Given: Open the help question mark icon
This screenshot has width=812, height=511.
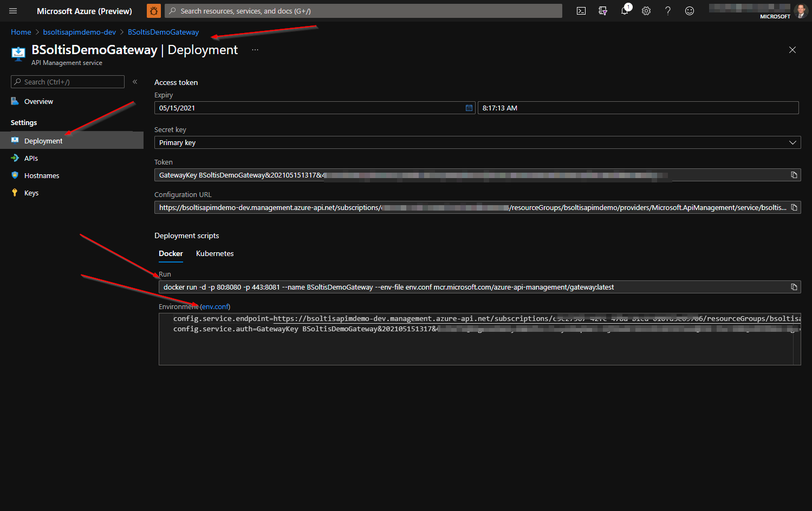Looking at the screenshot, I should (667, 10).
